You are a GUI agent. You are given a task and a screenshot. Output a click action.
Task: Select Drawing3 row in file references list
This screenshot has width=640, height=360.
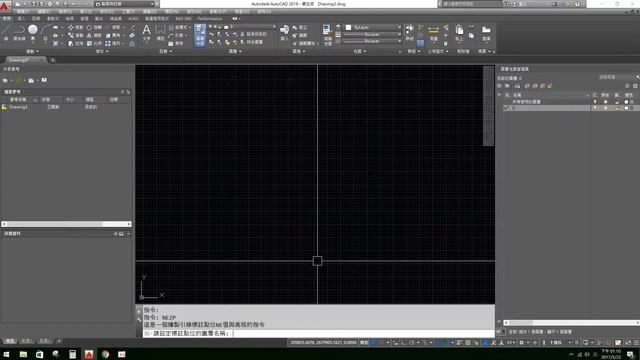[66, 107]
